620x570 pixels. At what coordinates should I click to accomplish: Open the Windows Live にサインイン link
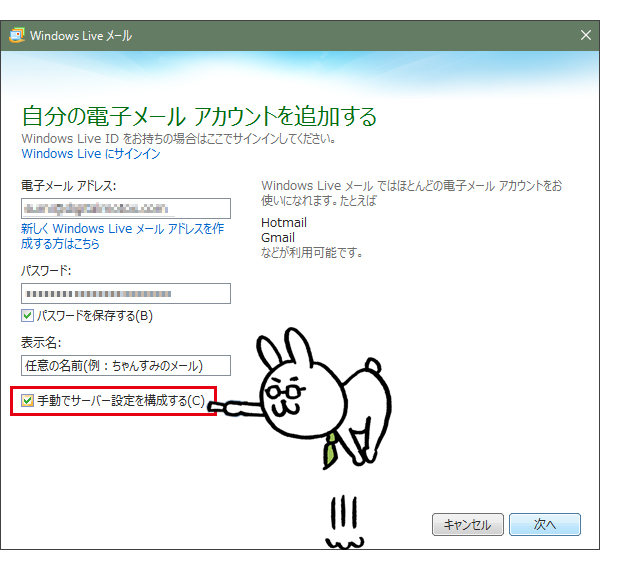(x=91, y=154)
